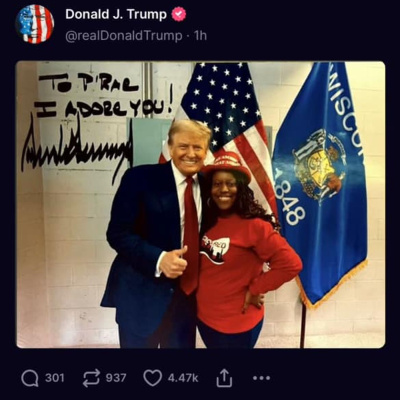Repost using the looping arrows icon
Image resolution: width=400 pixels, height=400 pixels.
91,378
